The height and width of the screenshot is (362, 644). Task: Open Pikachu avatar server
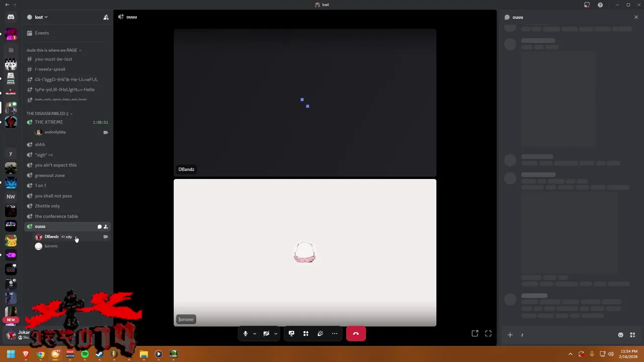(11, 241)
